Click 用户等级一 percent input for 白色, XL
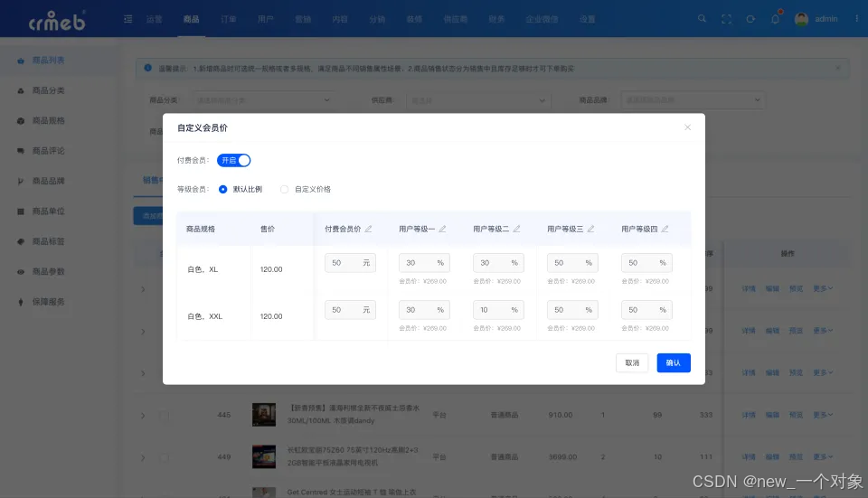Viewport: 868px width, 498px height. pos(424,263)
